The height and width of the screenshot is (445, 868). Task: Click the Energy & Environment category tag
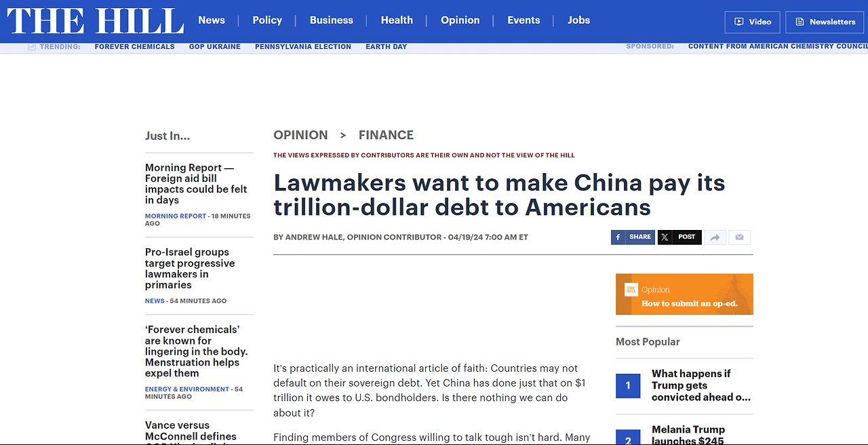187,389
